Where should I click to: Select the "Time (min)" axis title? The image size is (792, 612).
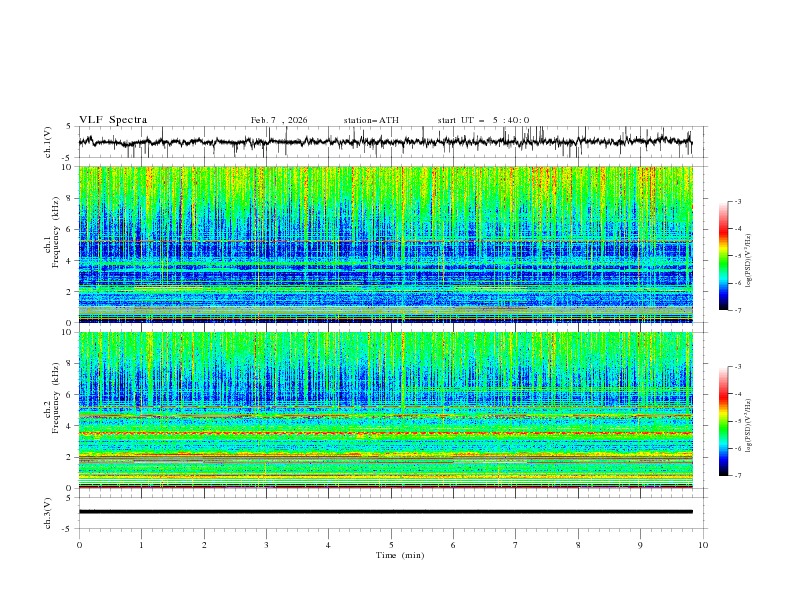[x=400, y=555]
